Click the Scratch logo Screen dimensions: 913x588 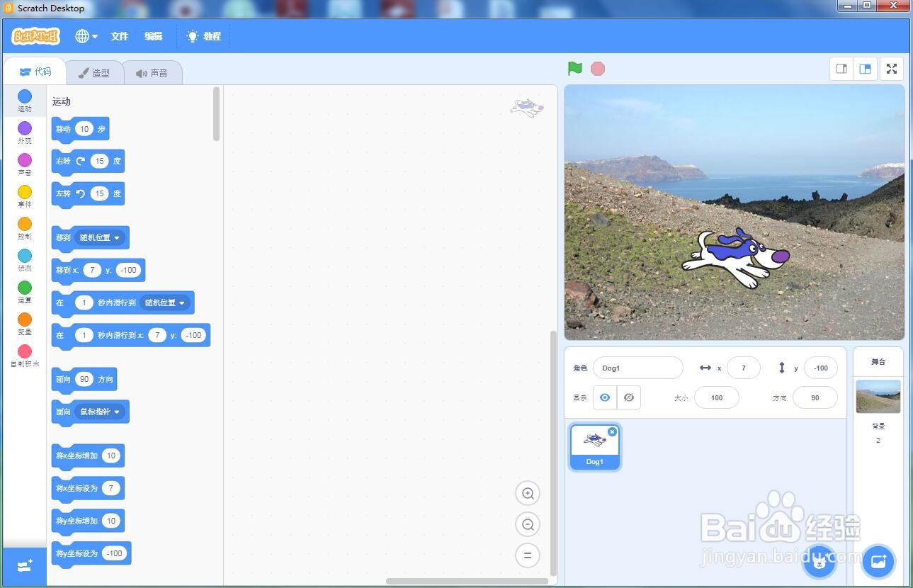click(36, 36)
